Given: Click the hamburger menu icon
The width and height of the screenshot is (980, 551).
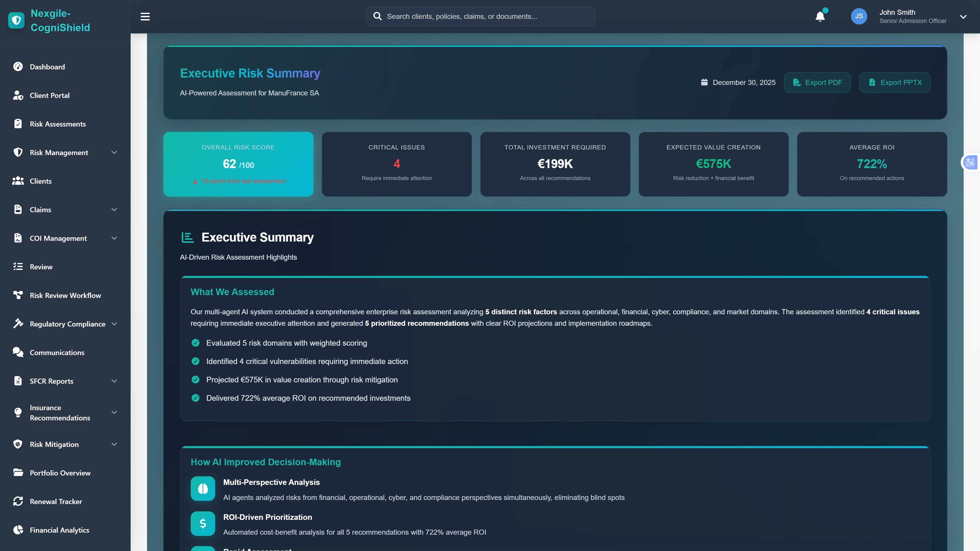Looking at the screenshot, I should [145, 16].
